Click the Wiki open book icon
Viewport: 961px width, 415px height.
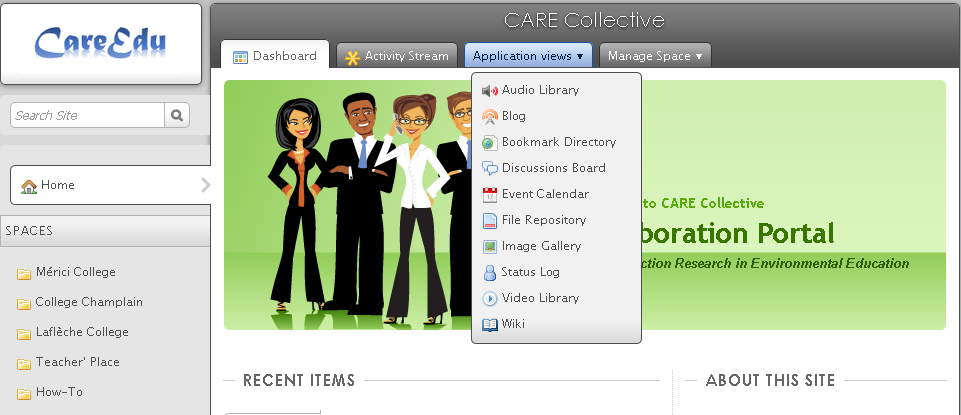(x=489, y=325)
